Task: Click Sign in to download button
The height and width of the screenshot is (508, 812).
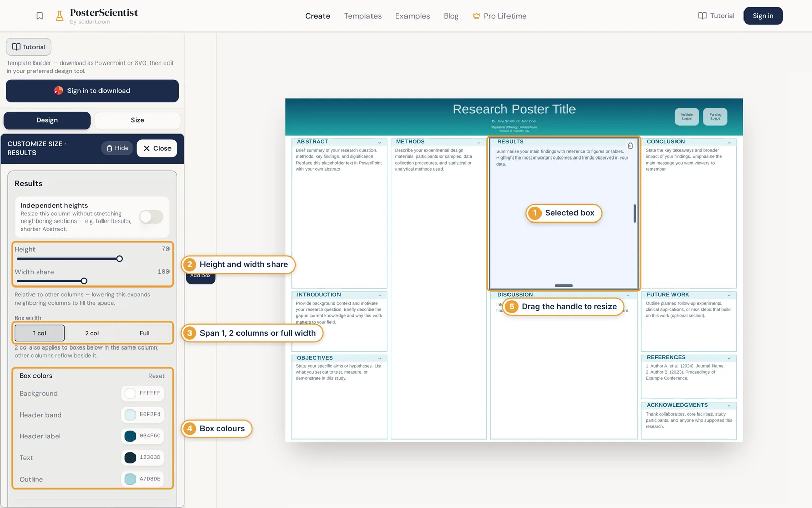Action: pos(92,91)
